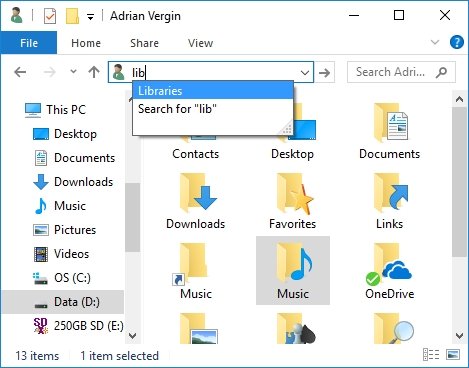
Task: Click the Forward navigation arrow
Action: (x=50, y=72)
